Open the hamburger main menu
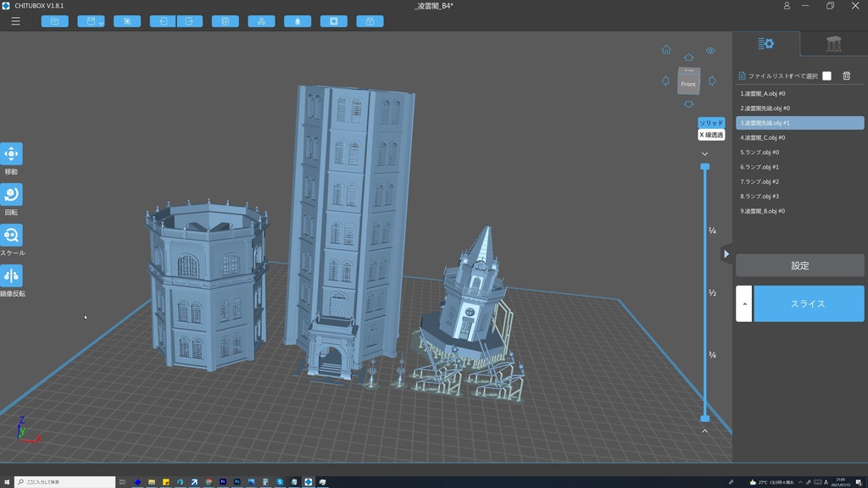The image size is (868, 488). (15, 21)
